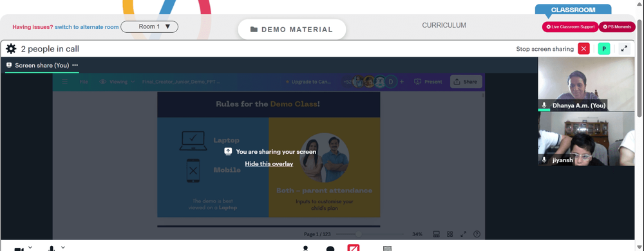644x251 pixels.
Task: Click Rules for the Demo Class heading
Action: [x=268, y=104]
